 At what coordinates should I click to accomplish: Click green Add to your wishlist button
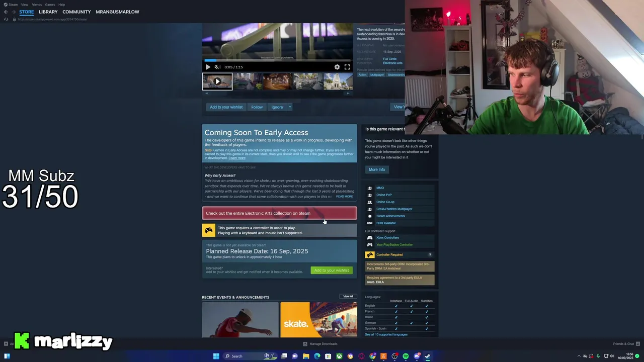click(332, 270)
